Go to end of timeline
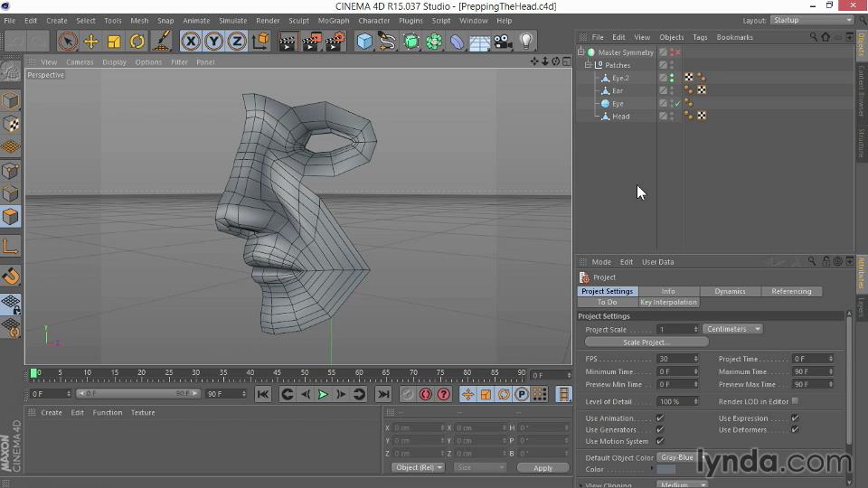The image size is (868, 488). [383, 395]
